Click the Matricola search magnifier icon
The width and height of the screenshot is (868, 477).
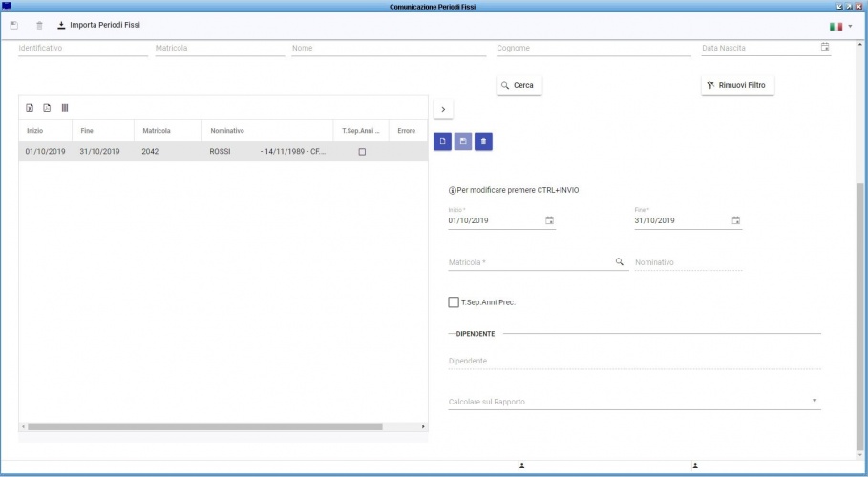click(x=619, y=261)
